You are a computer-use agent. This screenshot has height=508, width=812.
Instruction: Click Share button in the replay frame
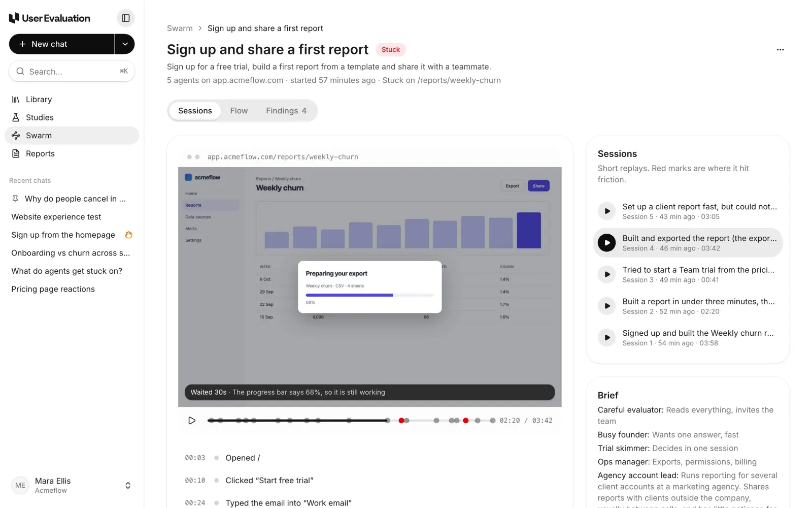pos(538,186)
